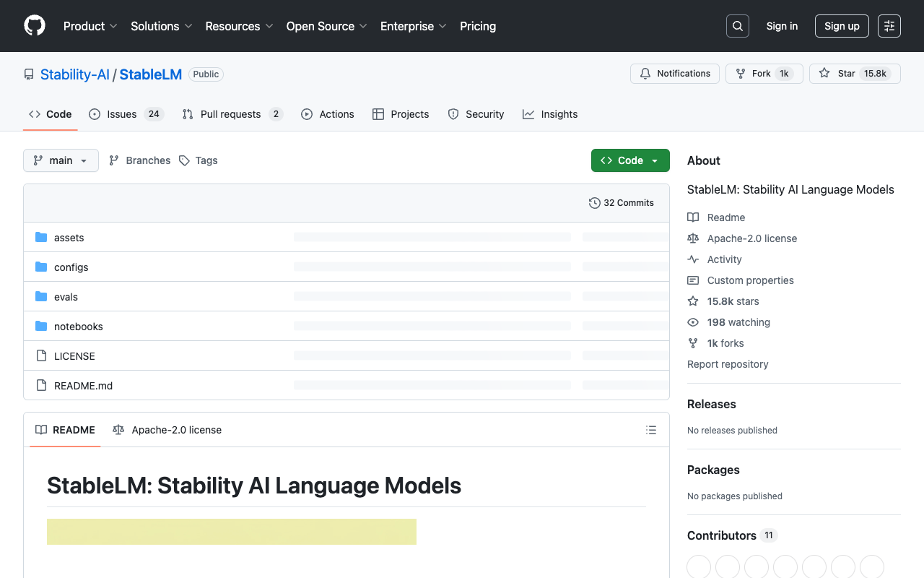Expand the Solutions menu
Screen dimensions: 924x578
click(x=162, y=26)
